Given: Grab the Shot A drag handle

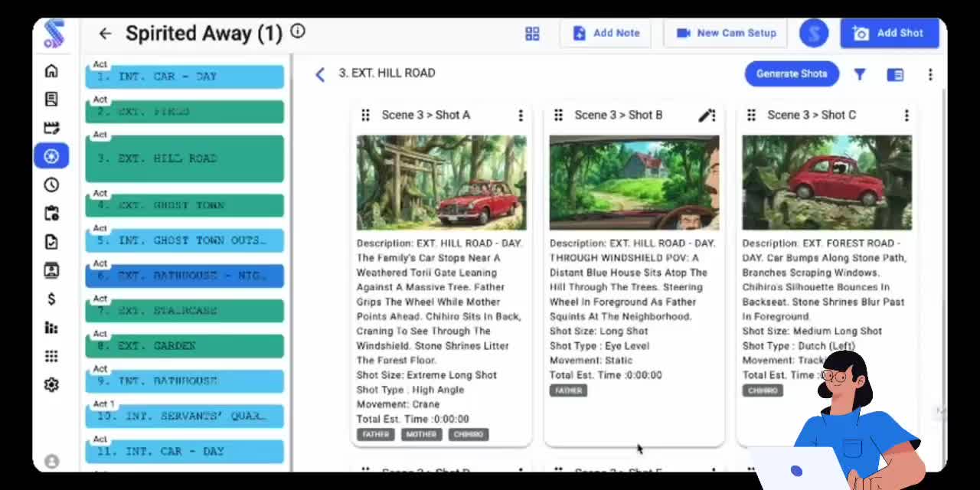Looking at the screenshot, I should 365,115.
